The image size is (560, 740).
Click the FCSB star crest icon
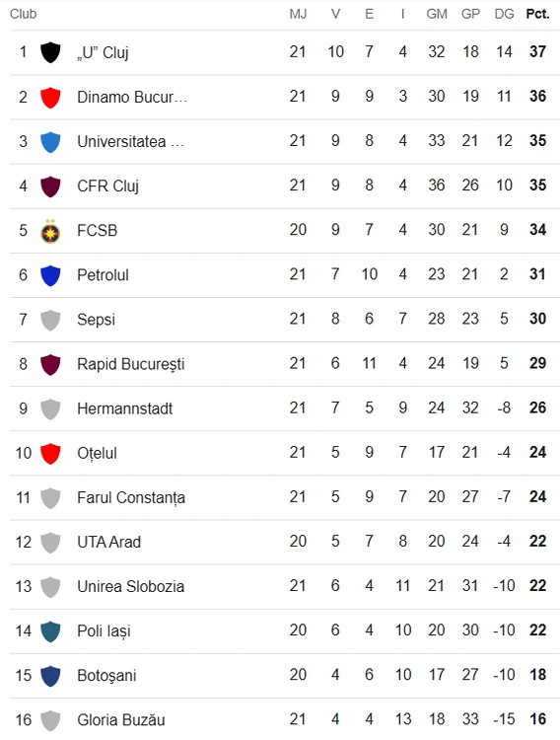click(x=50, y=231)
